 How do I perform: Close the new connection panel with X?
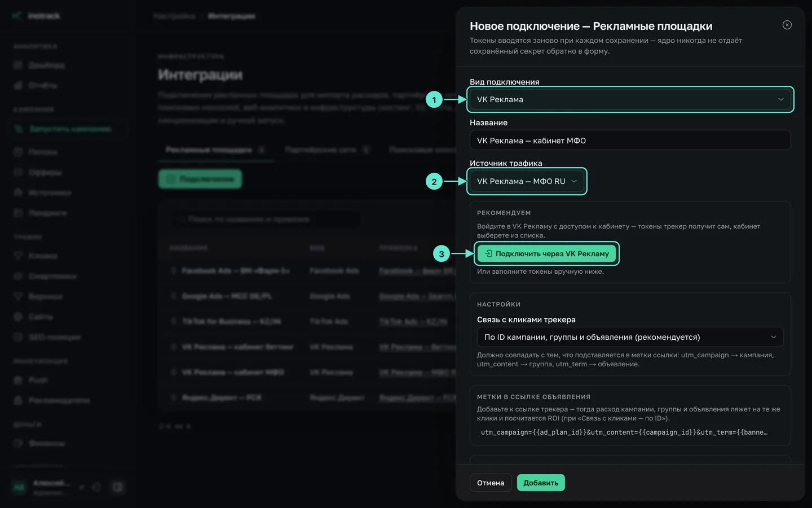(x=787, y=25)
